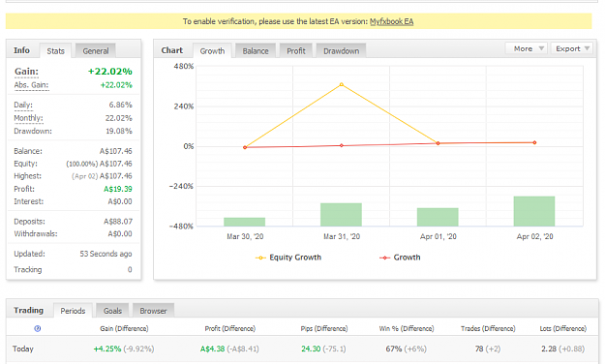Toggle the red Growth legend entry

(x=400, y=258)
